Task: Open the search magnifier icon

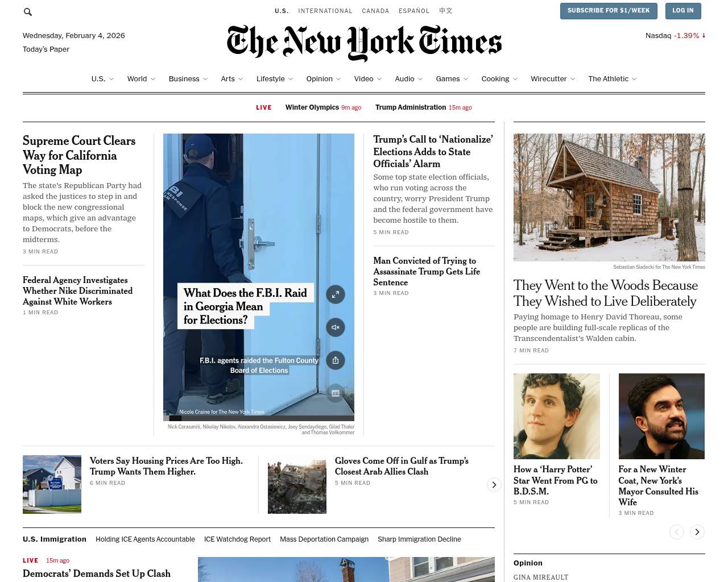Action: tap(28, 11)
